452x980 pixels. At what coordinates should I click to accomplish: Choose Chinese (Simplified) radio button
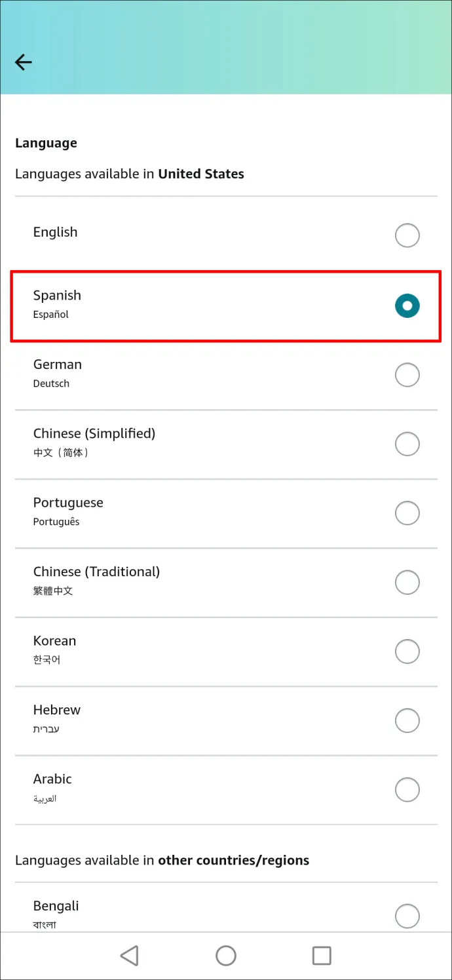[x=407, y=444]
